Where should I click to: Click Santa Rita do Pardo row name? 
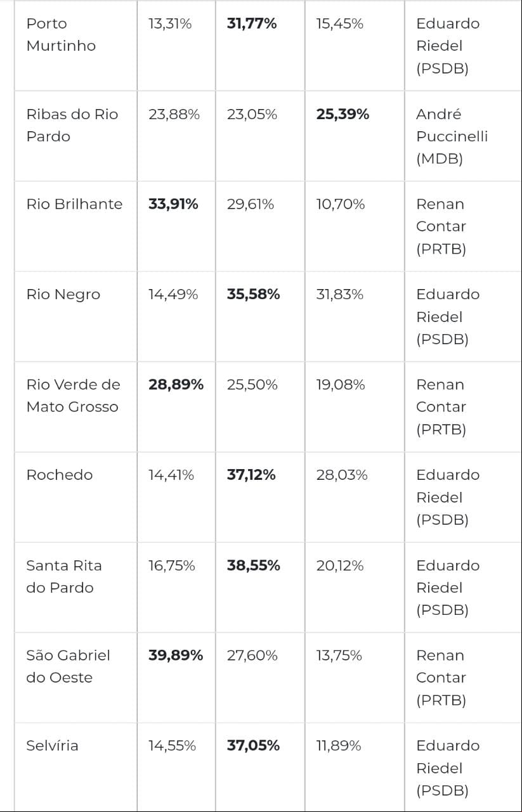tap(64, 576)
